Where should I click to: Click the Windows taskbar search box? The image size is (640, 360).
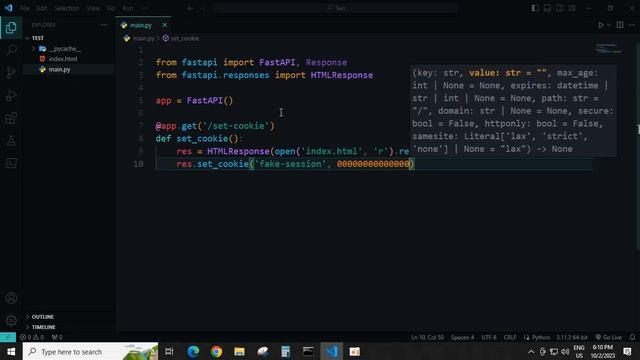pos(90,351)
